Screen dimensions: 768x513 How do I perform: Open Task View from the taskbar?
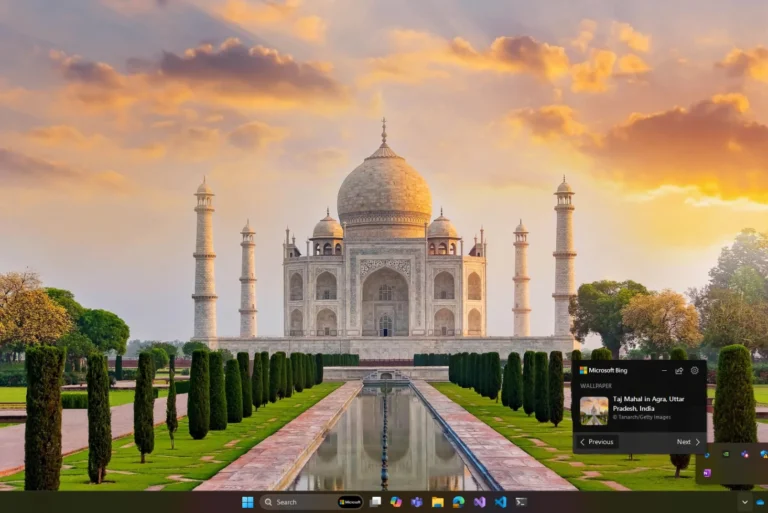pos(375,502)
